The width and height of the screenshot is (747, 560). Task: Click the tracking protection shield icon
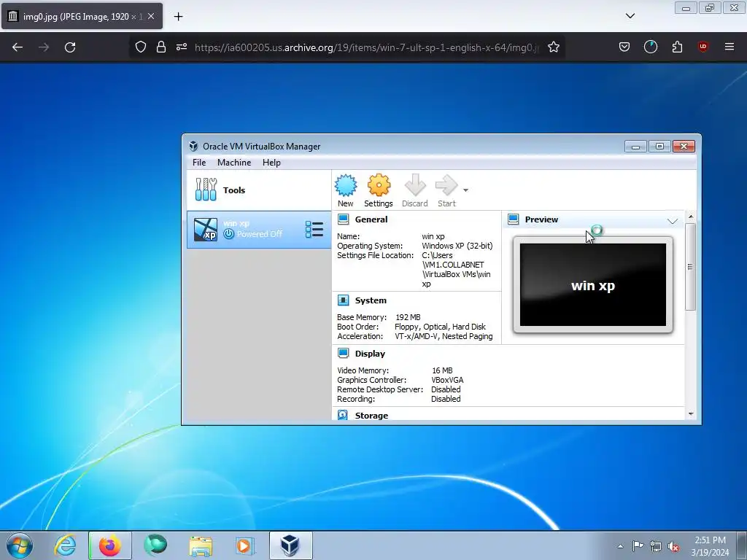141,47
